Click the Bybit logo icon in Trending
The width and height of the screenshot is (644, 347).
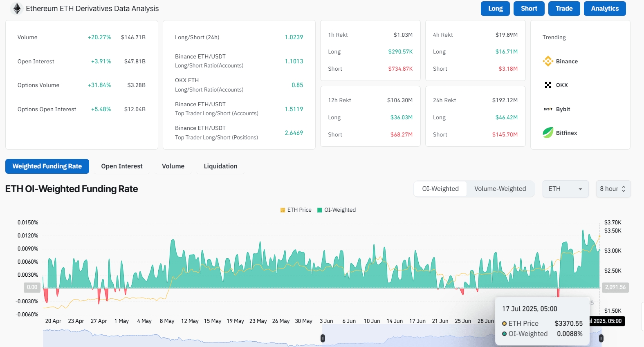pyautogui.click(x=548, y=109)
